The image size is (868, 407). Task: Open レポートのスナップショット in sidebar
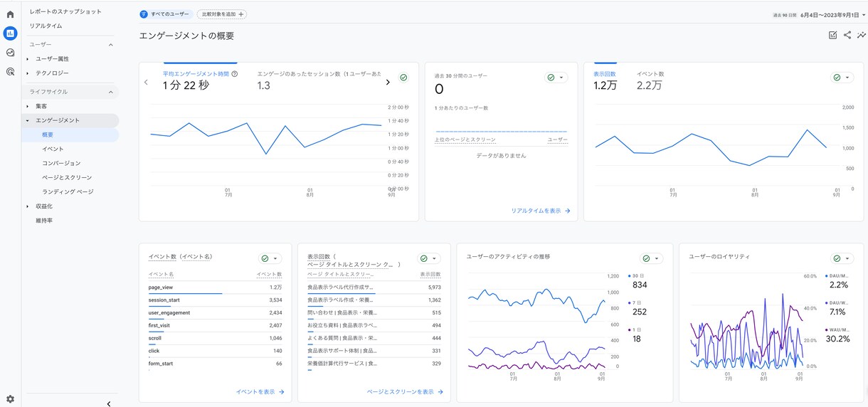tap(65, 12)
